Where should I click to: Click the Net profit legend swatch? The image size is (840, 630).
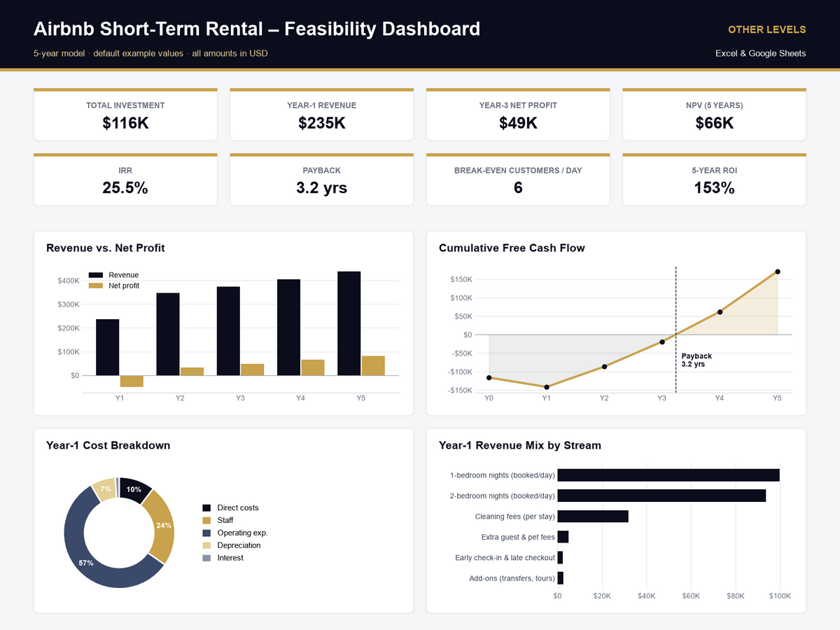(x=96, y=286)
